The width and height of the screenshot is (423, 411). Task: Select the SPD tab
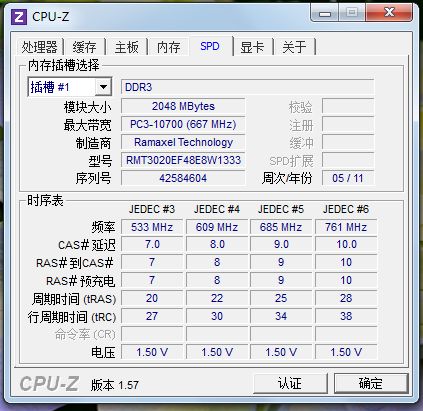[x=210, y=46]
